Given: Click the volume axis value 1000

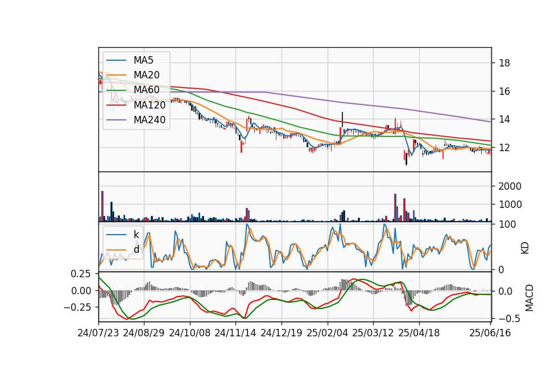Looking at the screenshot, I should [x=510, y=204].
